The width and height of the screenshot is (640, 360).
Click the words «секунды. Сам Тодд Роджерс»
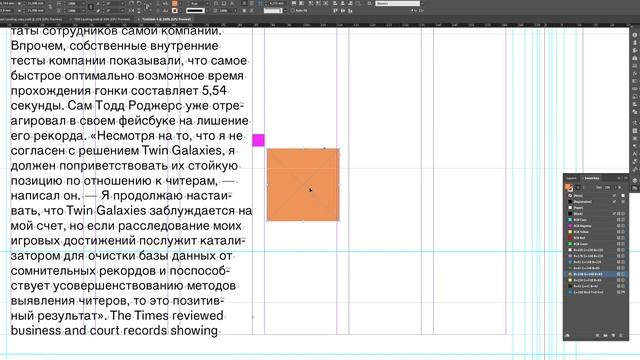tap(96, 106)
